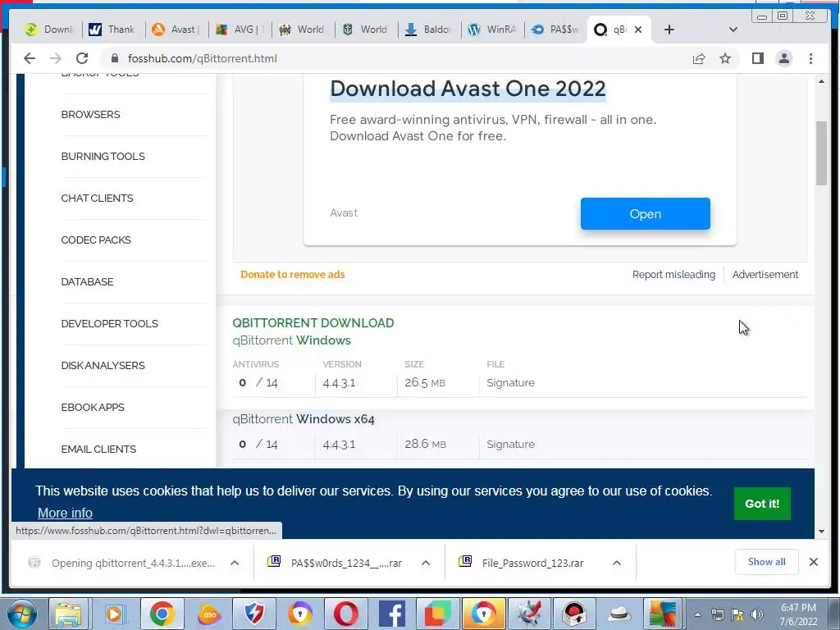Click the scrollbar down arrow
The height and width of the screenshot is (630, 840).
(821, 532)
